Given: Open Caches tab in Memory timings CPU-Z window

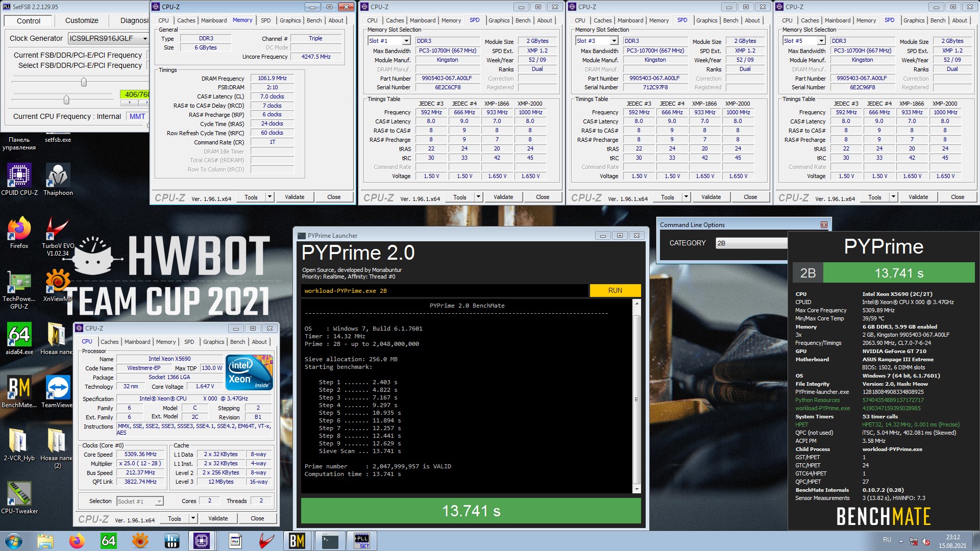Looking at the screenshot, I should pyautogui.click(x=186, y=20).
